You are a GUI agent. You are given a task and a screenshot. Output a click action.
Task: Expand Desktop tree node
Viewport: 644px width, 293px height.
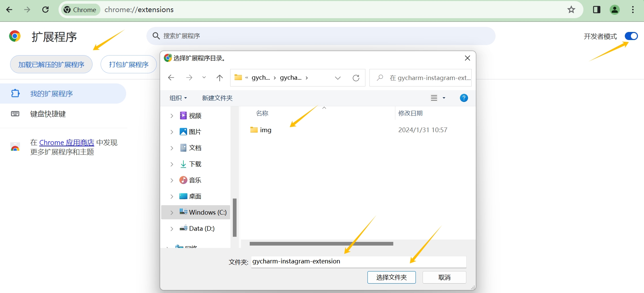click(x=172, y=196)
